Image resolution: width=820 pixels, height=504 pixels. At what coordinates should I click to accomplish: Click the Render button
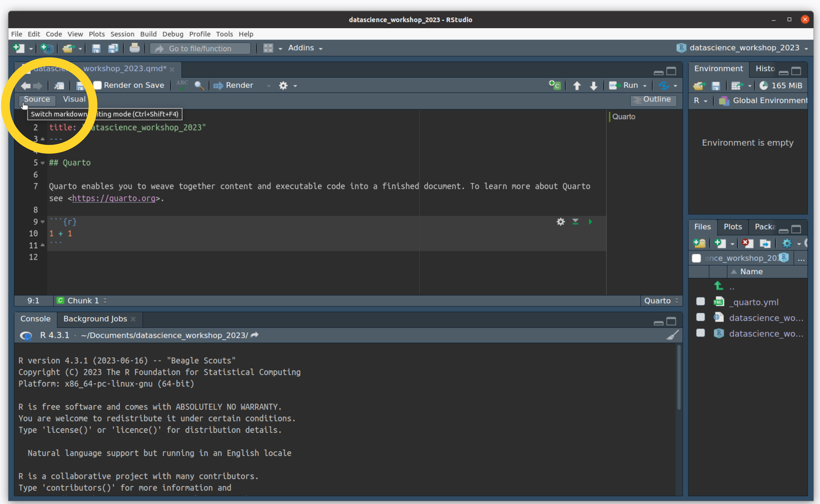pos(233,85)
